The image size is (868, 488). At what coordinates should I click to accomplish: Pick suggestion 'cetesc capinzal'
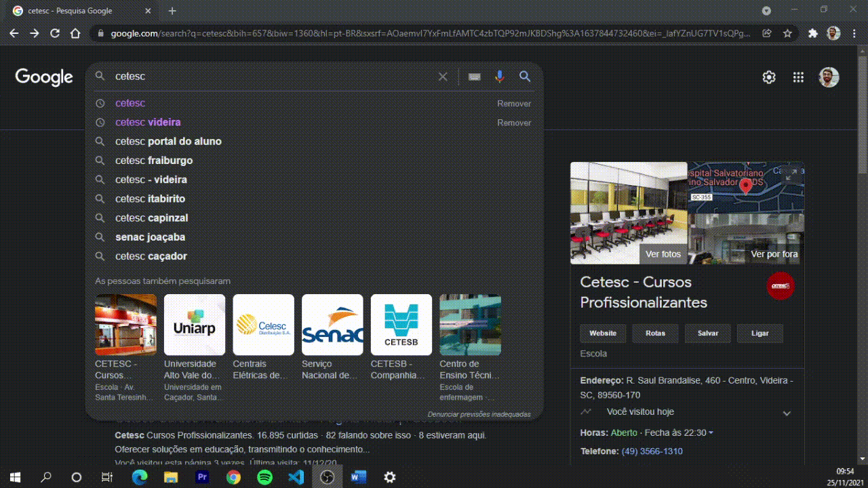click(x=152, y=218)
